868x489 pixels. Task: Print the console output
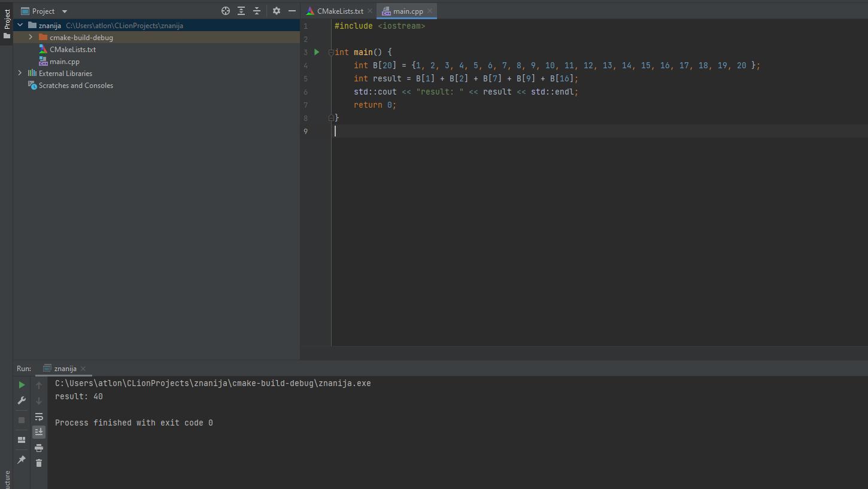coord(39,448)
